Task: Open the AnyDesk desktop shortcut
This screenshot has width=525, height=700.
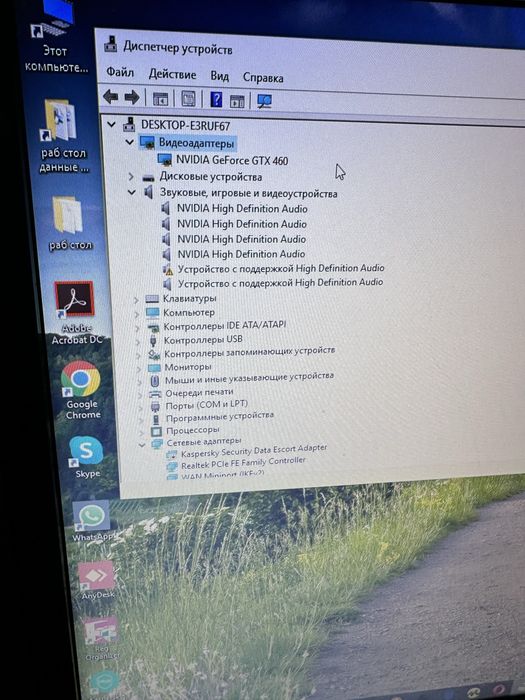Action: (x=97, y=580)
